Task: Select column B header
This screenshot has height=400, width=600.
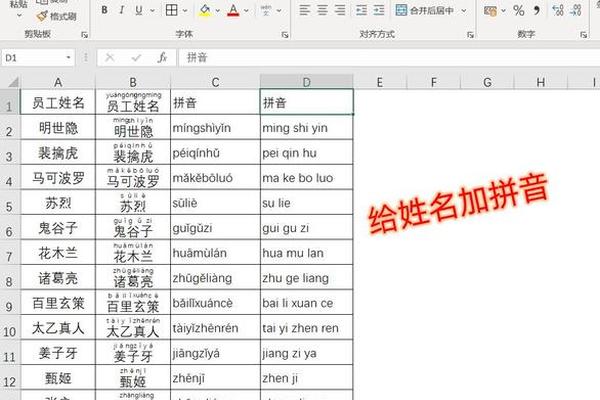Action: click(x=133, y=82)
